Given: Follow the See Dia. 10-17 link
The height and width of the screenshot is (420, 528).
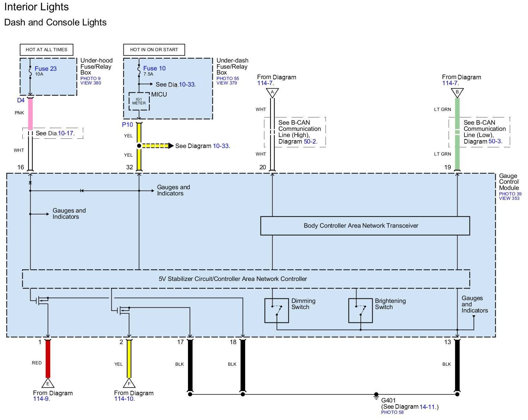Looking at the screenshot, I should tap(66, 133).
